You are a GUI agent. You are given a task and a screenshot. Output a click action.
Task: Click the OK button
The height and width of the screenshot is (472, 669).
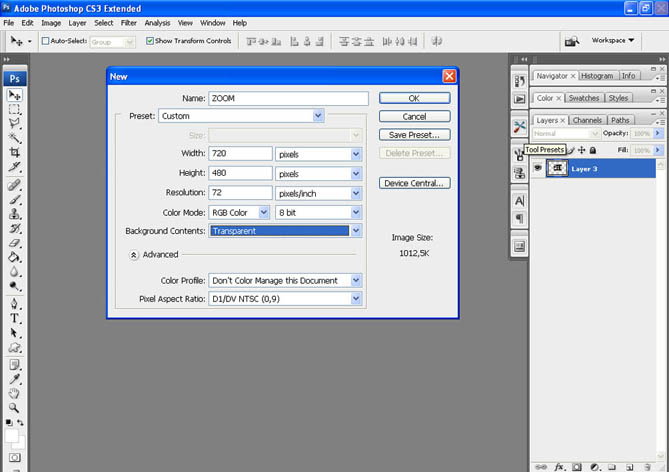click(414, 98)
